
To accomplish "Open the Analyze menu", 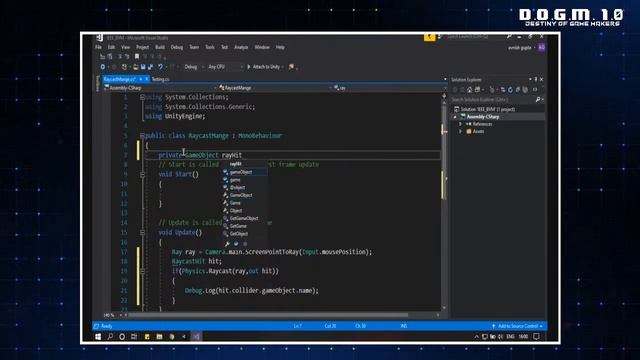I will click(x=241, y=47).
